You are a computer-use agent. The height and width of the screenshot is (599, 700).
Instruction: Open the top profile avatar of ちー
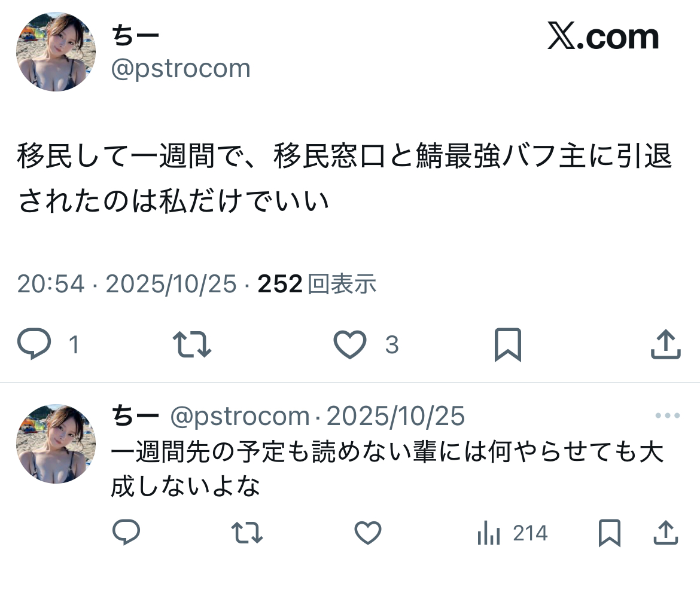pos(56,52)
